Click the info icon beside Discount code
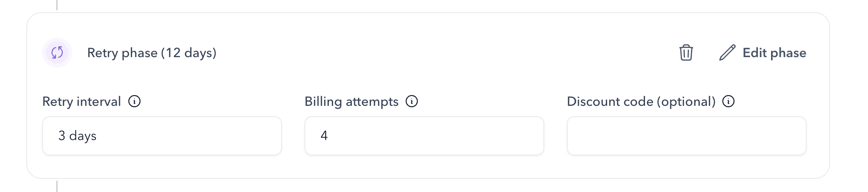The image size is (868, 192). pyautogui.click(x=728, y=101)
